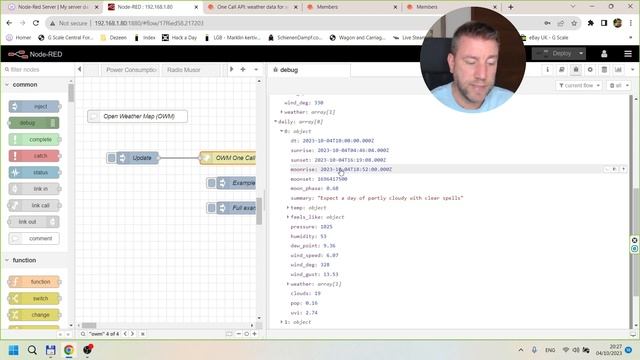Open the sidebar information tab icon
The width and height of the screenshot is (640, 360).
tap(547, 70)
